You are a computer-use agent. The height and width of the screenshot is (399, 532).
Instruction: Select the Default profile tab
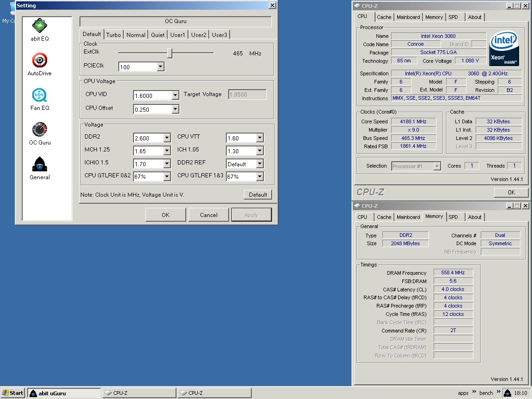click(91, 34)
